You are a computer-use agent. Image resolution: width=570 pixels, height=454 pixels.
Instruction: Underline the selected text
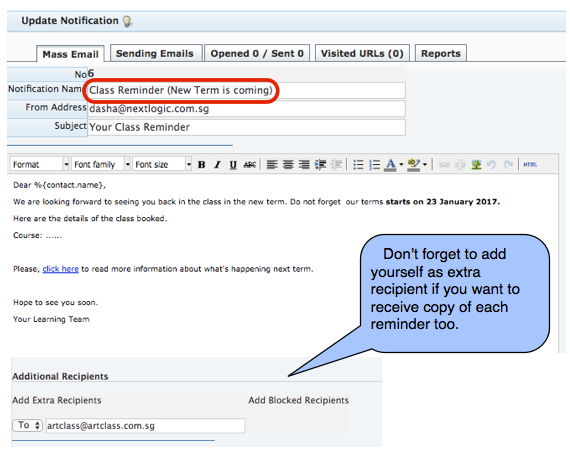pyautogui.click(x=233, y=165)
